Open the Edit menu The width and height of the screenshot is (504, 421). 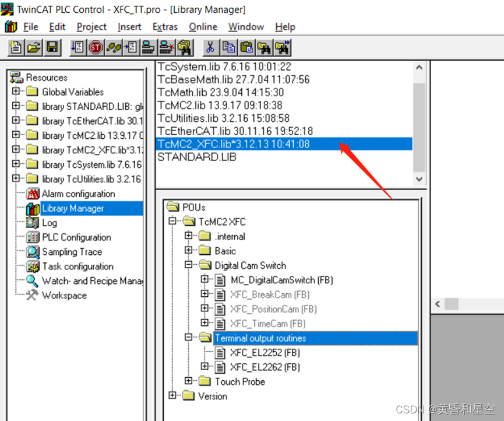click(x=57, y=27)
